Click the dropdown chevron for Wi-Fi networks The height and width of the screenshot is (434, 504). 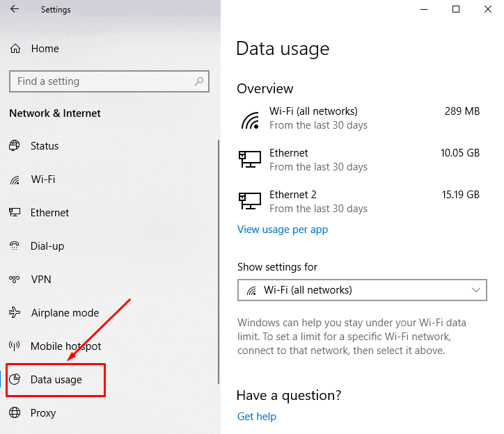click(476, 290)
